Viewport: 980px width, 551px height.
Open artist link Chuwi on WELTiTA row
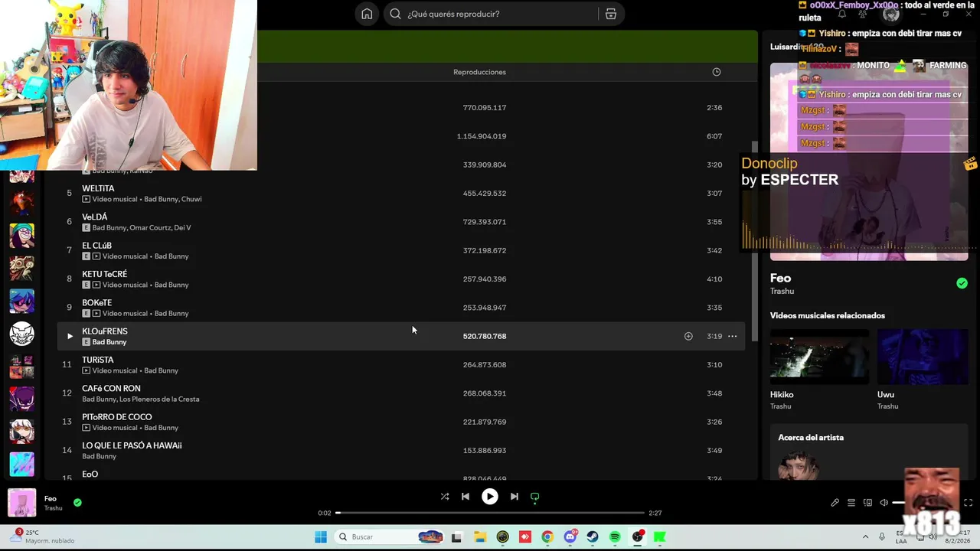point(191,199)
